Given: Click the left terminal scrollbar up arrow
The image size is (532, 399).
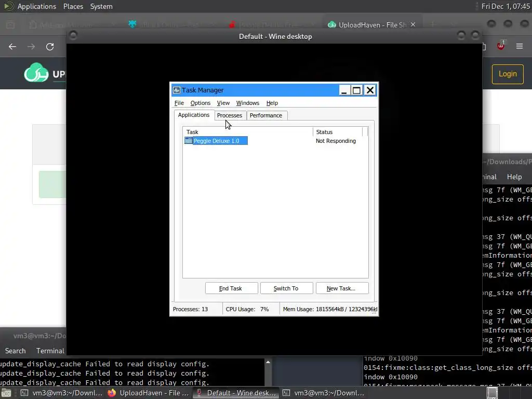Looking at the screenshot, I should coord(268,362).
